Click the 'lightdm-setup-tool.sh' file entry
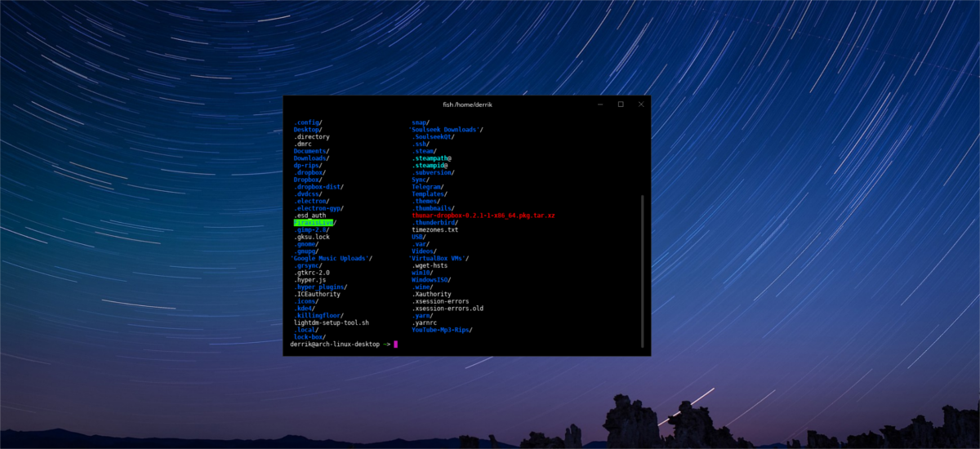 click(x=332, y=322)
